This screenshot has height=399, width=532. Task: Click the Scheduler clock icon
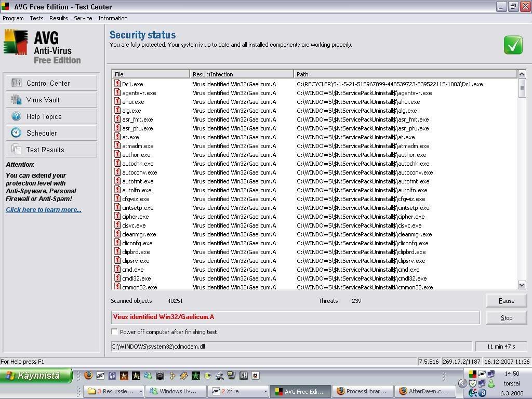[x=16, y=132]
